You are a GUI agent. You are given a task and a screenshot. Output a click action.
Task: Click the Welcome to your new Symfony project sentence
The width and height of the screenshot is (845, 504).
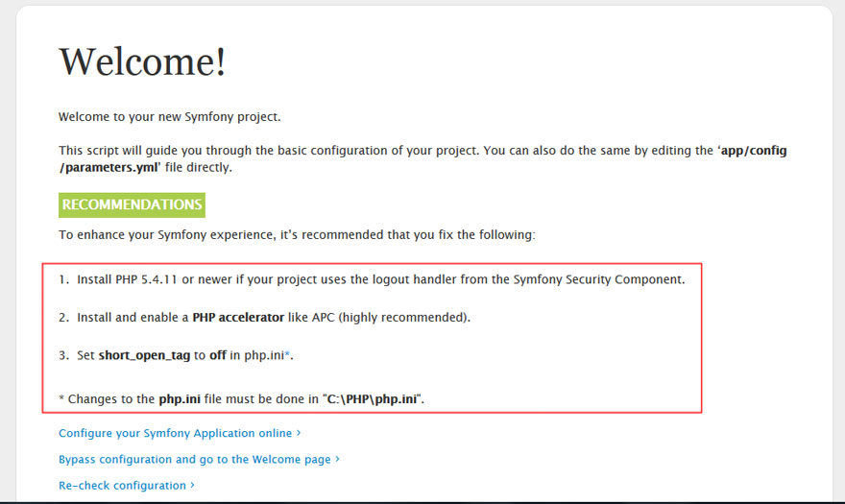click(x=170, y=117)
